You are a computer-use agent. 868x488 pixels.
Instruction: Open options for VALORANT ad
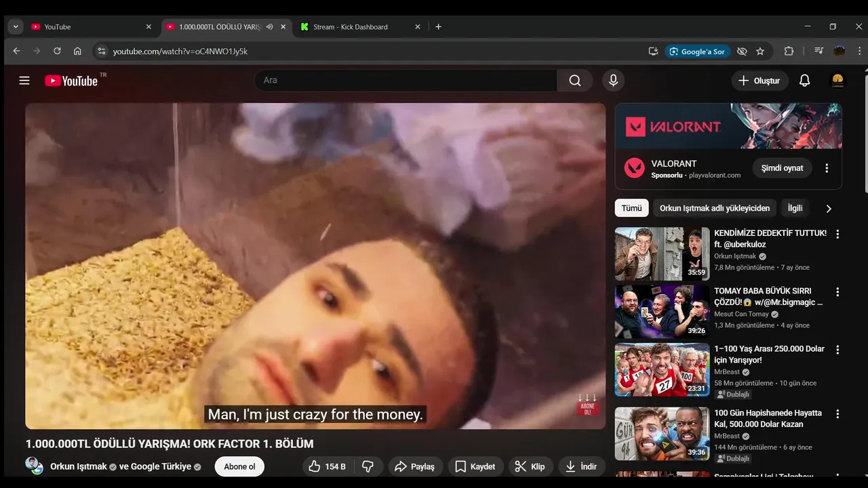[x=826, y=168]
